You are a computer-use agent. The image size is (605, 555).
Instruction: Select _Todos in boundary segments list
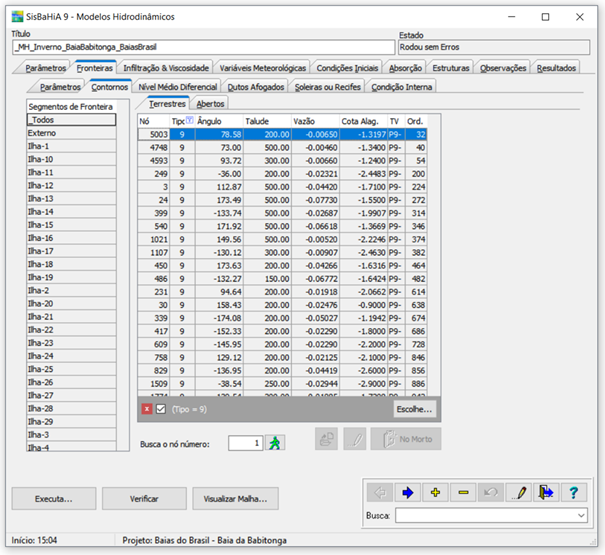[x=71, y=120]
